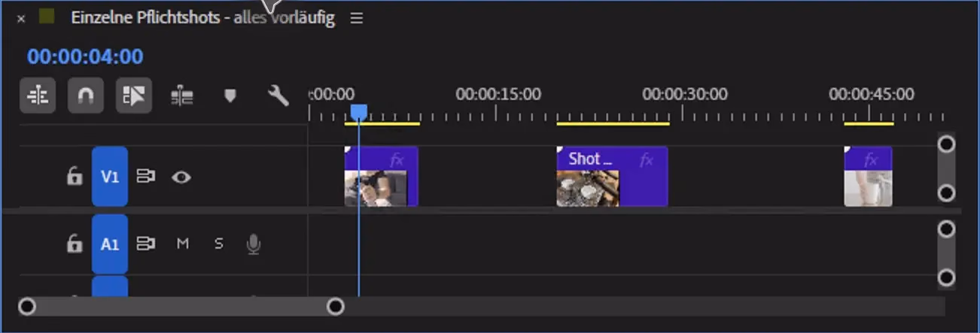Screen dimensions: 980x333
Task: Click top handle of audio vertical scrollbar
Action: 947,229
